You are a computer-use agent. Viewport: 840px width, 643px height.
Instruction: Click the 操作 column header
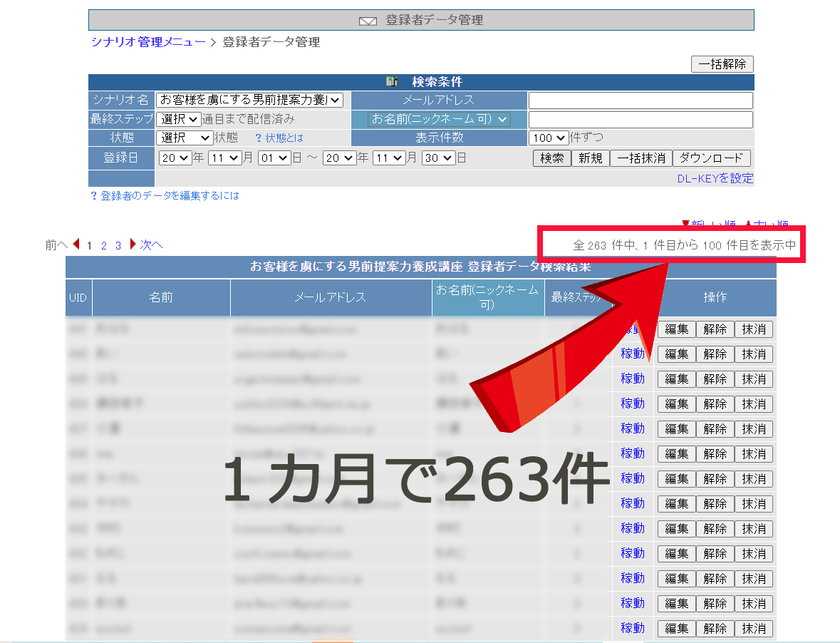tap(715, 297)
